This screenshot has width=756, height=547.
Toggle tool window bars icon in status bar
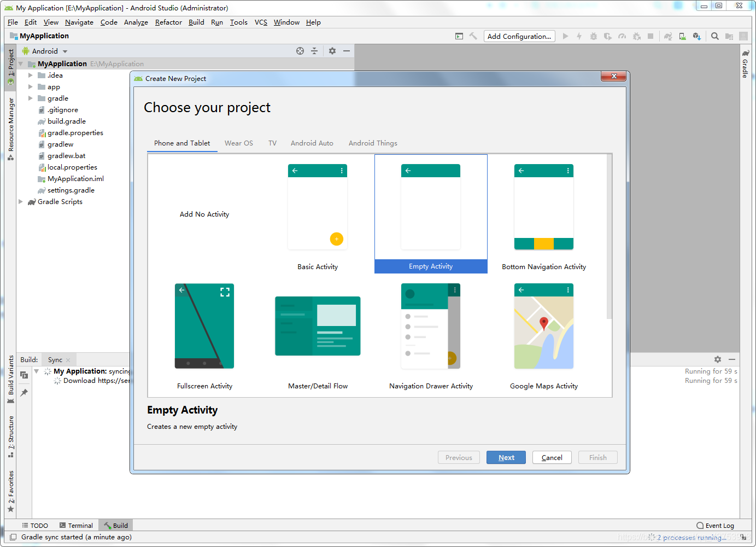(13, 537)
